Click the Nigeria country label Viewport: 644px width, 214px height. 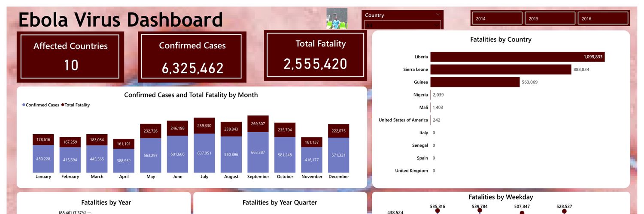(420, 95)
